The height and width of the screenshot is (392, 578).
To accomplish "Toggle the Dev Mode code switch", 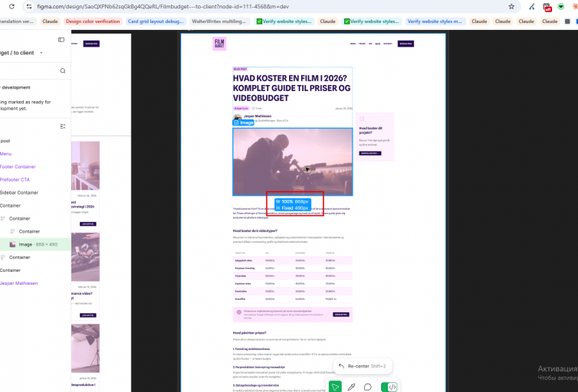I will [x=389, y=387].
